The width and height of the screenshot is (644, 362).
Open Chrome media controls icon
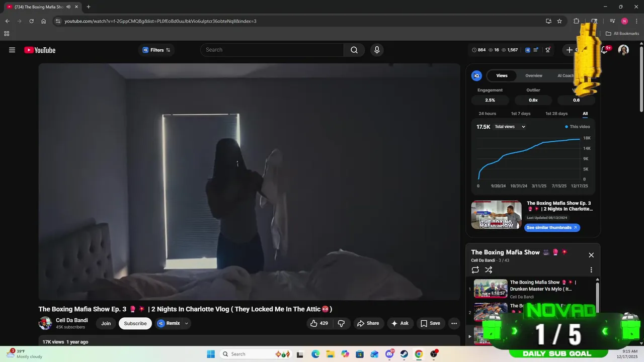click(612, 21)
